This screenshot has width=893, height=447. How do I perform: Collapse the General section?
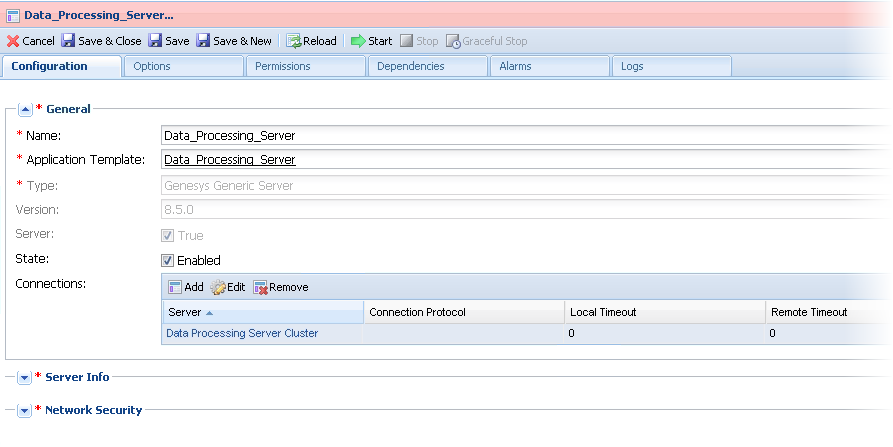pyautogui.click(x=25, y=109)
